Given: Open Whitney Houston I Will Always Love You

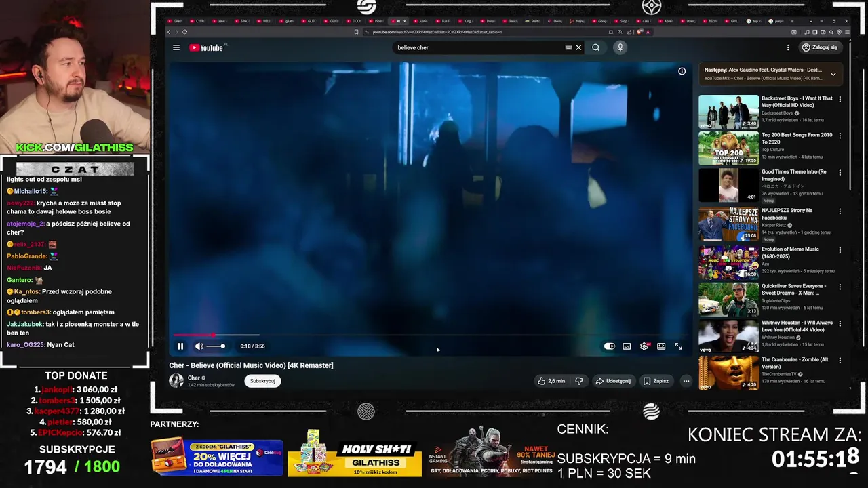Looking at the screenshot, I should (x=728, y=336).
